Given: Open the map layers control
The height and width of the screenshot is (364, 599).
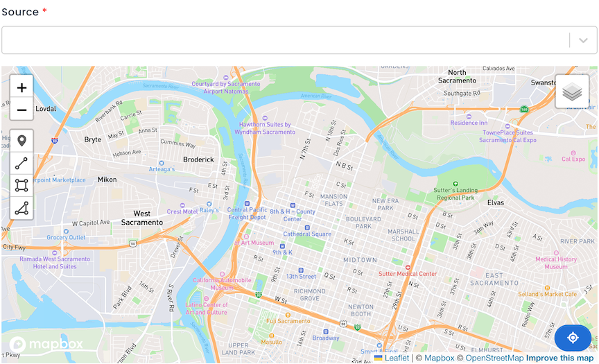Looking at the screenshot, I should point(572,92).
